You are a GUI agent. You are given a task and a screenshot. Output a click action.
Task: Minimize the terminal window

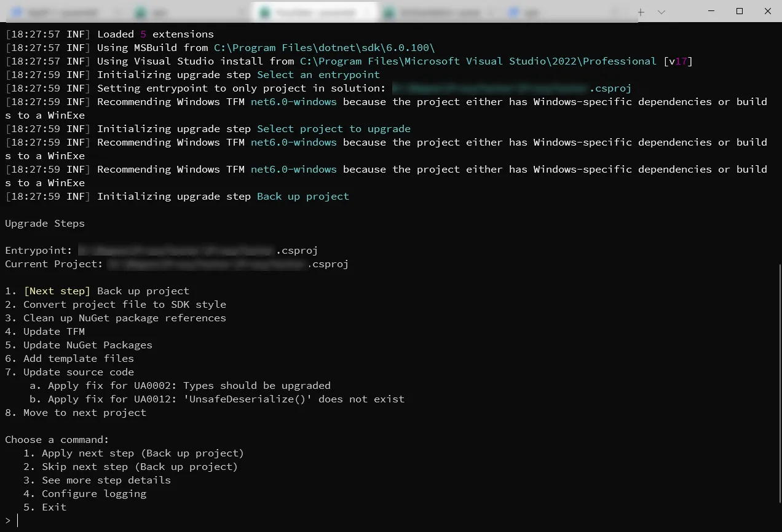click(711, 11)
